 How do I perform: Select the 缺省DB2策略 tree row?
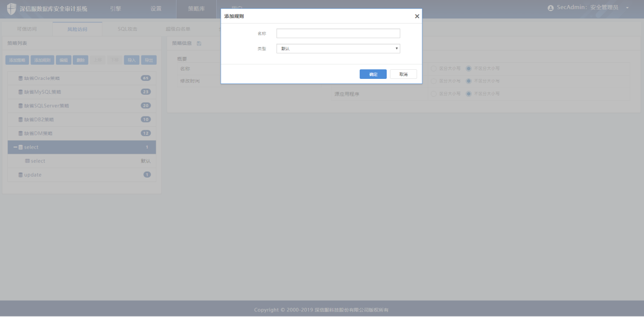click(x=82, y=120)
